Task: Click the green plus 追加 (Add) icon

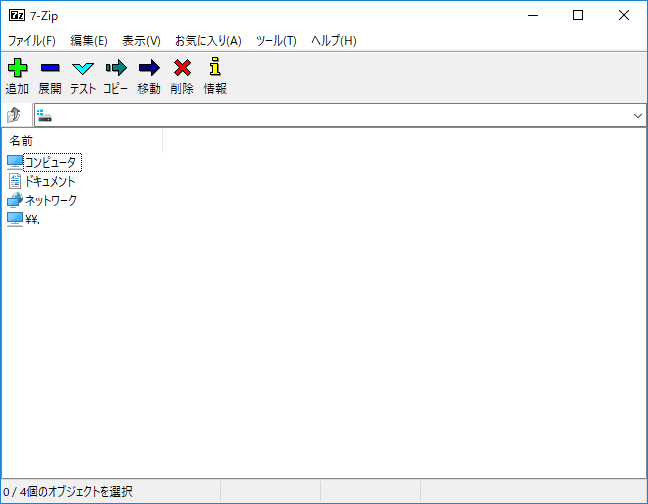Action: coord(17,68)
